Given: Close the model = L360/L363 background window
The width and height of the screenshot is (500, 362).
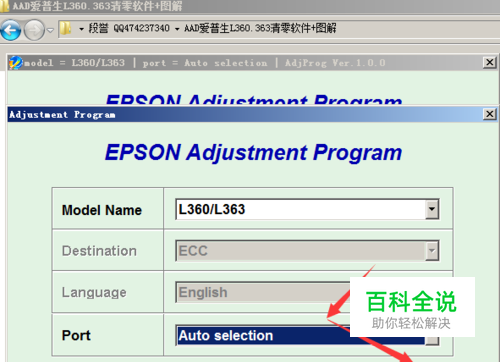Looking at the screenshot, I should tap(489, 62).
